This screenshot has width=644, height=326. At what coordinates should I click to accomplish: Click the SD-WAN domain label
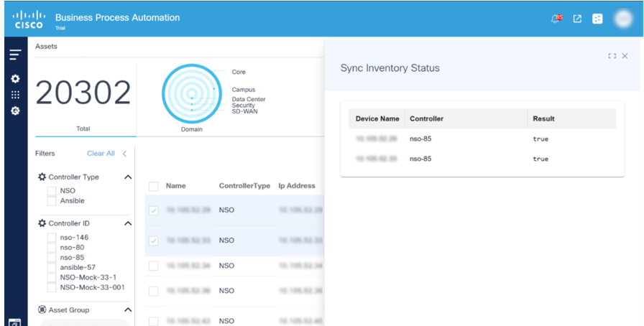pos(245,111)
